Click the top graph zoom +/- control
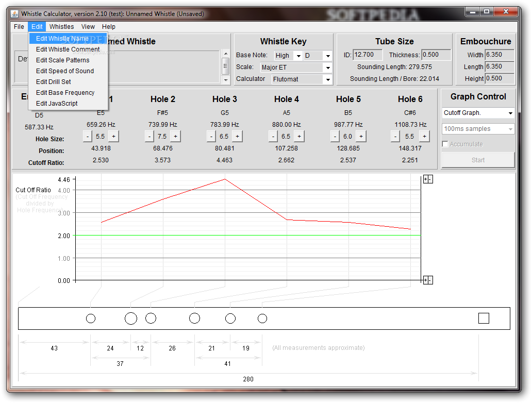 (x=428, y=179)
